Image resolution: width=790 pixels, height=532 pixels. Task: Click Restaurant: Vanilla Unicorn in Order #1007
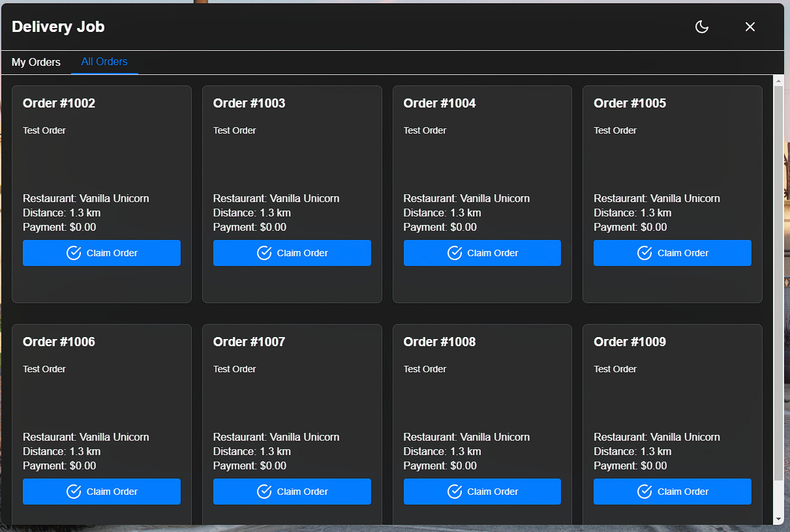tap(277, 437)
